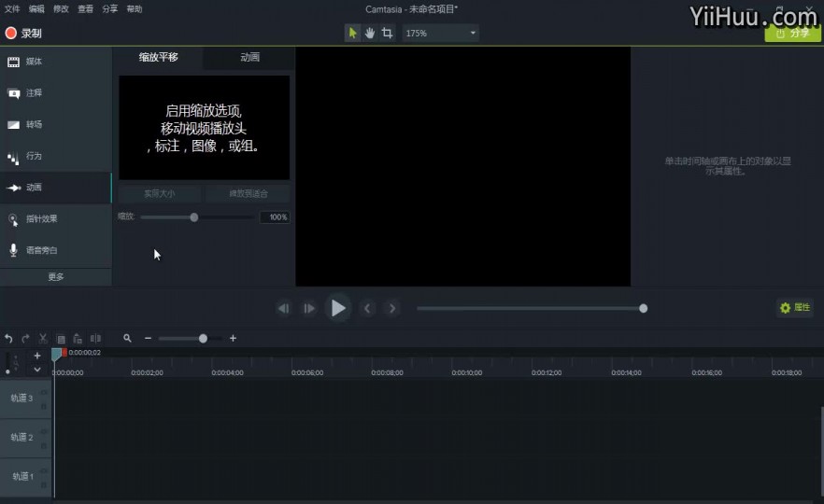This screenshot has height=504, width=824.
Task: Click the green 分享 share button
Action: 792,33
